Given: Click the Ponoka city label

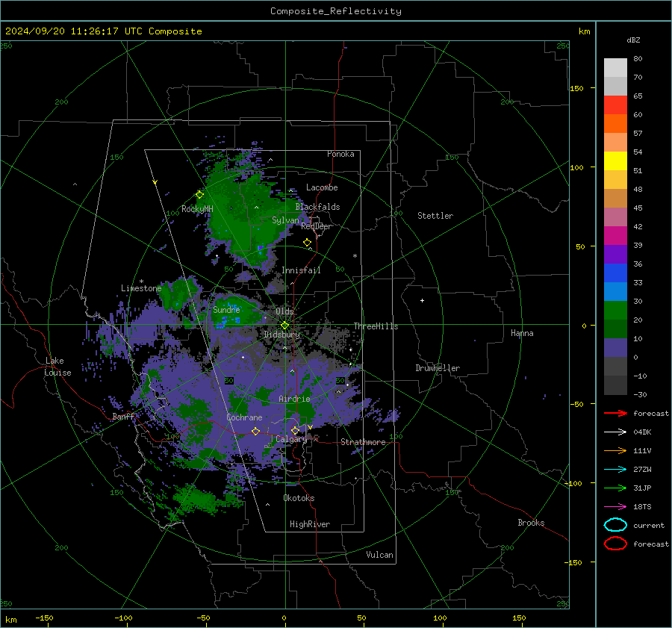Looking at the screenshot, I should pyautogui.click(x=340, y=154).
